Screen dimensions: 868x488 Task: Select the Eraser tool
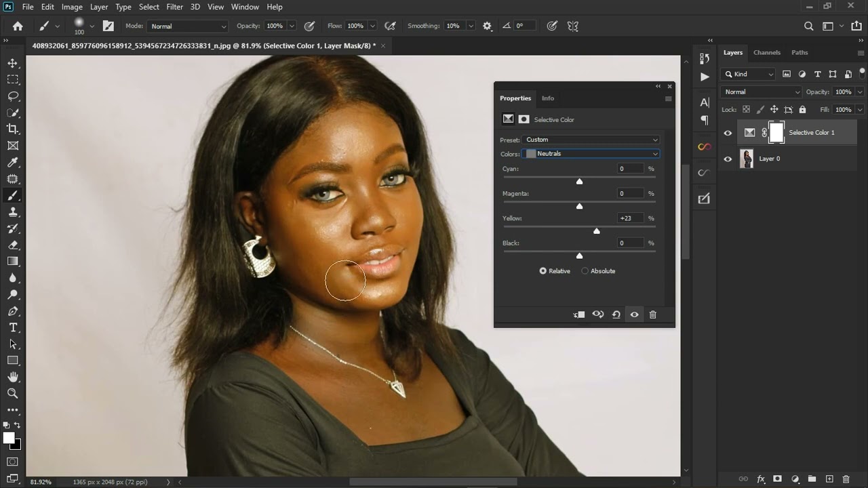point(13,245)
